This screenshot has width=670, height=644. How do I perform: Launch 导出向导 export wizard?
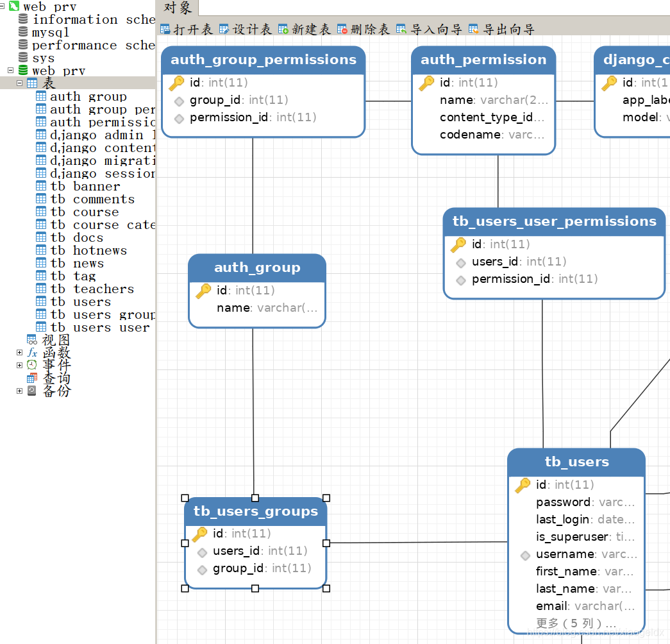pos(501,29)
